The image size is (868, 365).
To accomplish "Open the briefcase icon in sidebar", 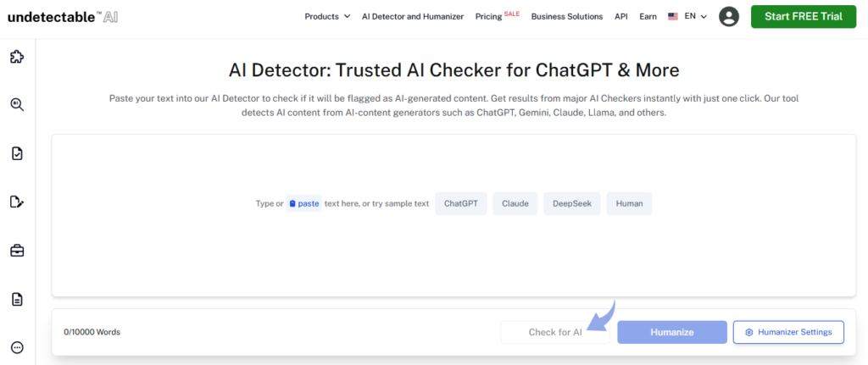I will (17, 250).
